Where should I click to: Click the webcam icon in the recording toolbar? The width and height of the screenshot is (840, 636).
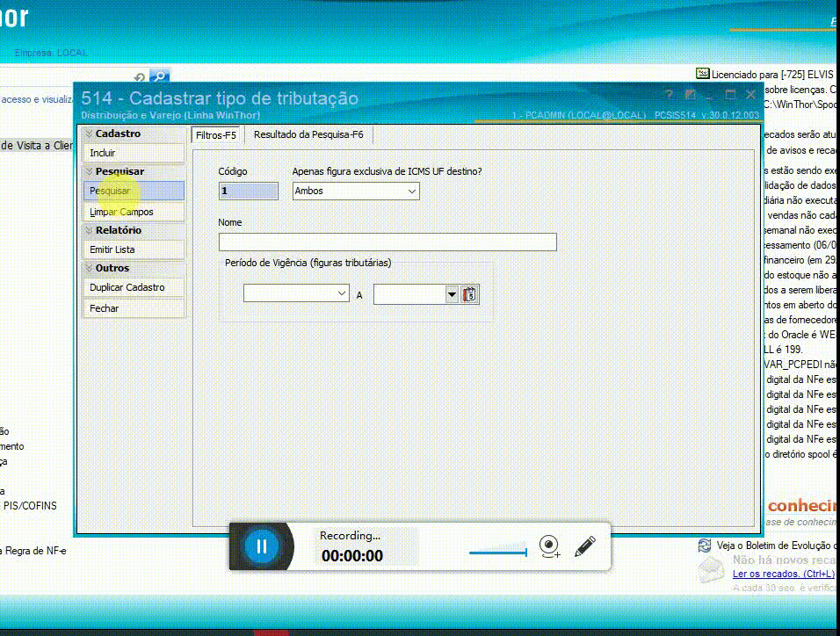coord(549,546)
